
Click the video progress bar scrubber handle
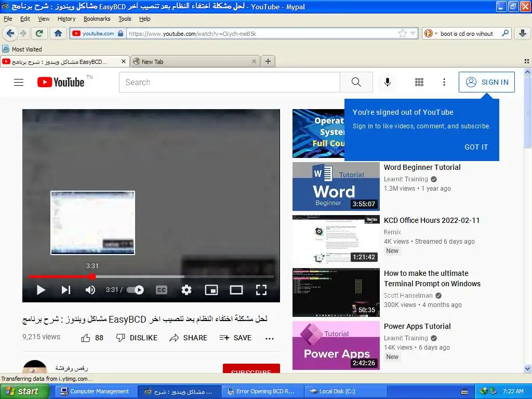pyautogui.click(x=92, y=277)
